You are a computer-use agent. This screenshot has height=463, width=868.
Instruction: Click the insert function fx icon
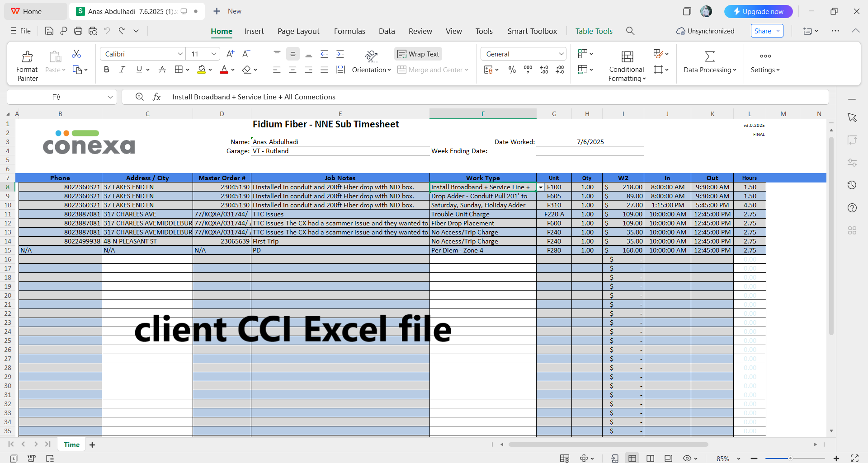pyautogui.click(x=157, y=97)
